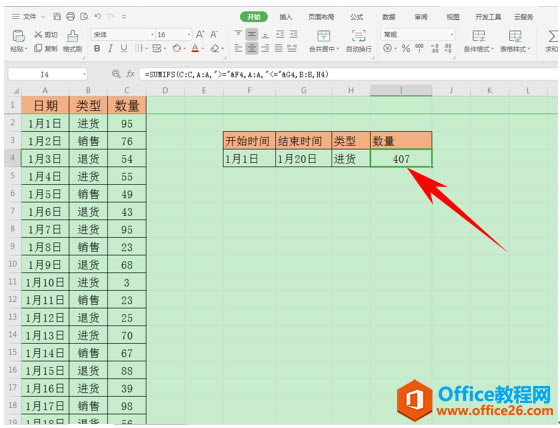This screenshot has width=560, height=428.
Task: Increase font size with A+ icon
Action: coord(200,35)
